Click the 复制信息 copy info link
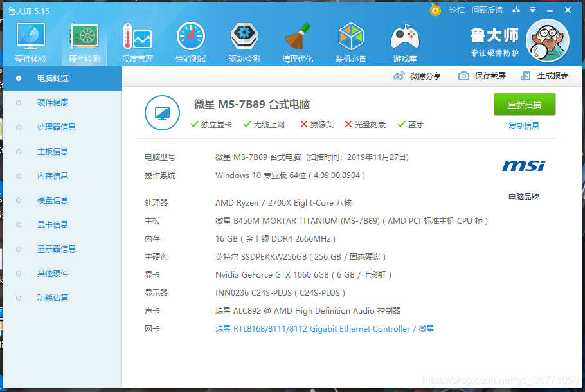 524,126
